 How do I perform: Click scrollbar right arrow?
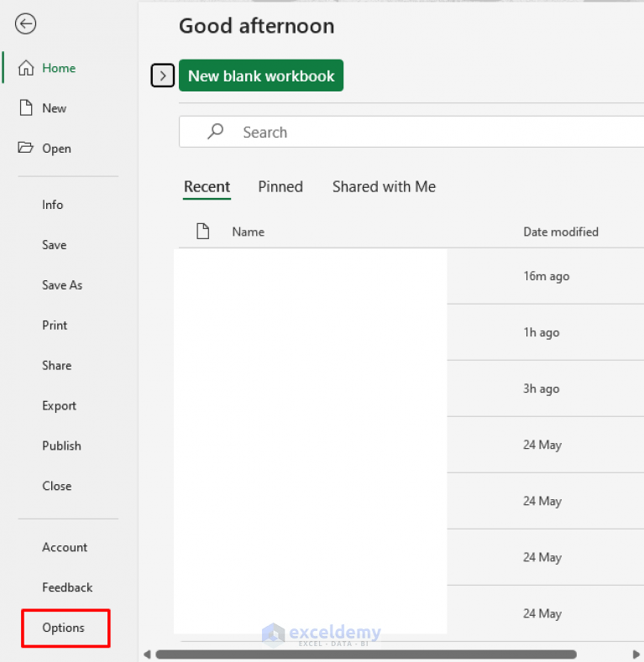tap(636, 654)
